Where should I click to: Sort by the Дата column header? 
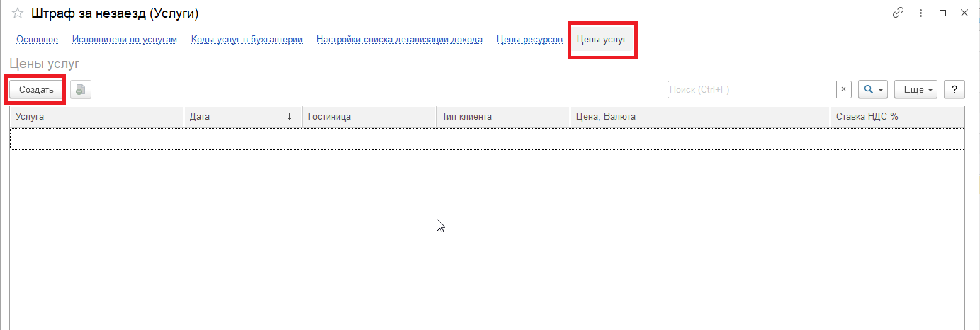pyautogui.click(x=243, y=116)
